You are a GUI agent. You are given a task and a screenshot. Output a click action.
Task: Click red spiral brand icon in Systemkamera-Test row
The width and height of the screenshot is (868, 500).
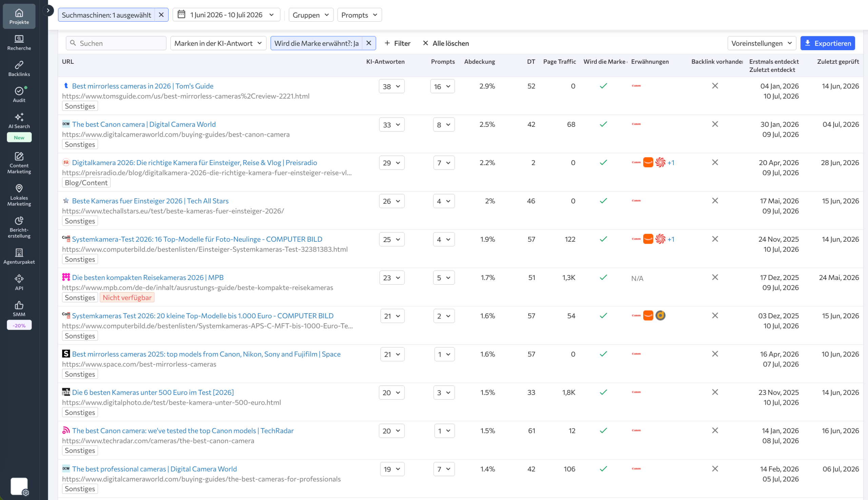coord(660,239)
